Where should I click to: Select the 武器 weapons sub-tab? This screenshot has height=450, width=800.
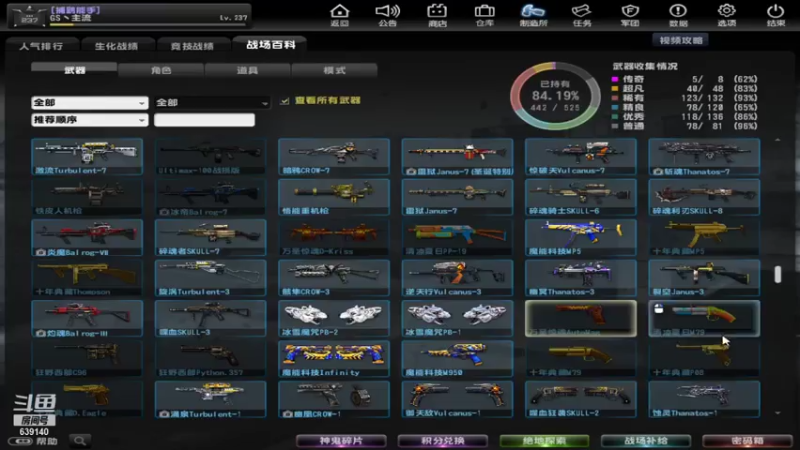point(74,70)
